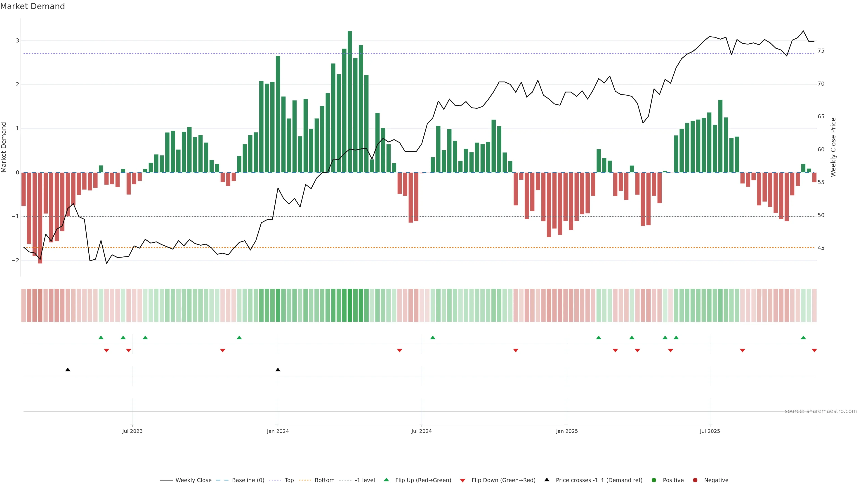Click the leftmost black price-cross triangle marker
The image size is (868, 488).
point(68,370)
